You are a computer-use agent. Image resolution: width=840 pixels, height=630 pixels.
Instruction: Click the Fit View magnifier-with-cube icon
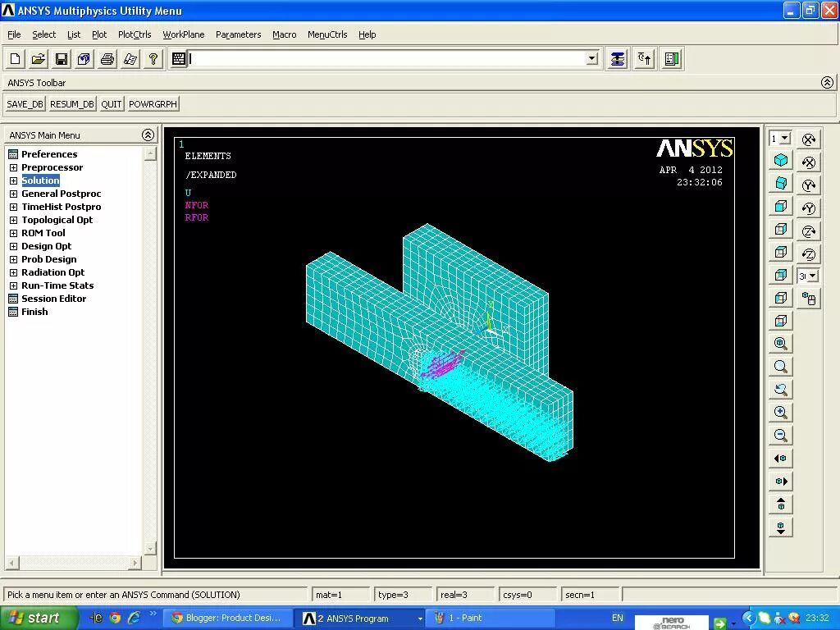coord(781,344)
